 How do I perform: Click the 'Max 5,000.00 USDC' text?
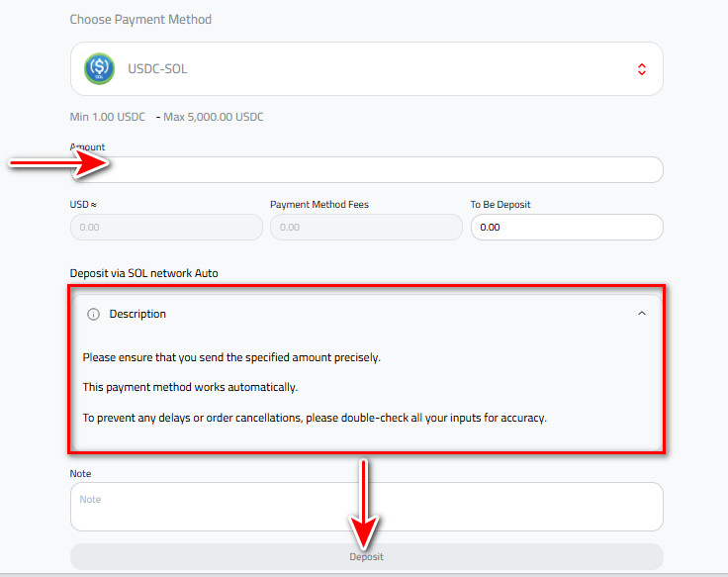[x=213, y=117]
